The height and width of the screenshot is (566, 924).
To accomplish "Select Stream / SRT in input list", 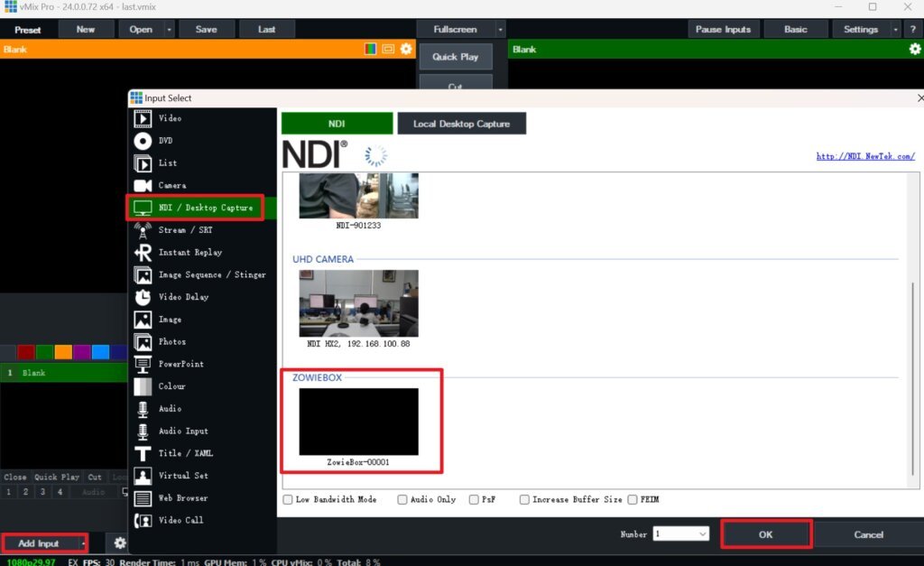I will pos(185,230).
